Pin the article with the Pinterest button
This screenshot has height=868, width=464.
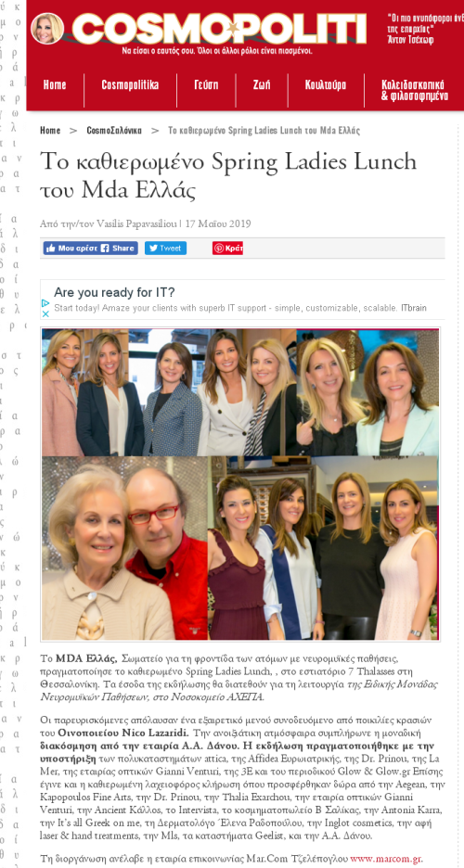[227, 248]
